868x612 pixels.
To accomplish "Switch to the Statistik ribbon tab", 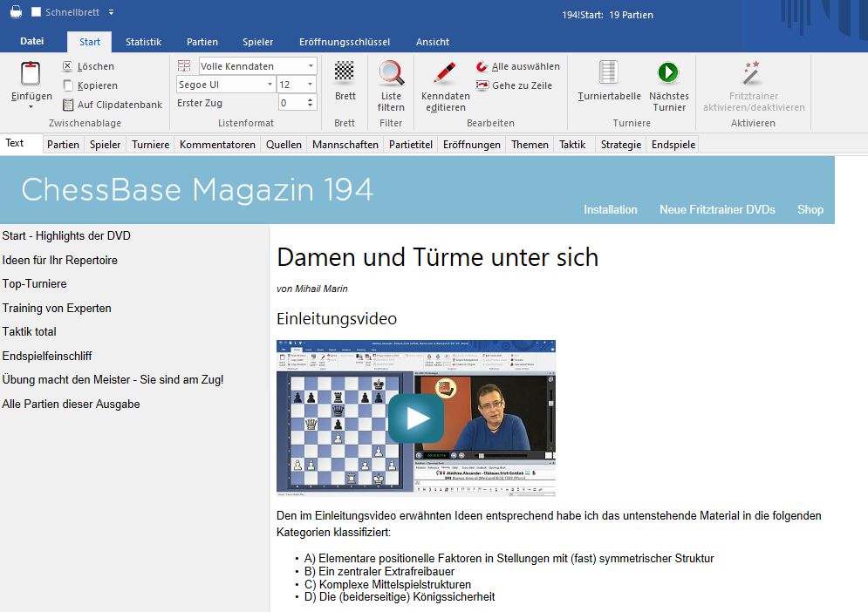I will [x=143, y=42].
